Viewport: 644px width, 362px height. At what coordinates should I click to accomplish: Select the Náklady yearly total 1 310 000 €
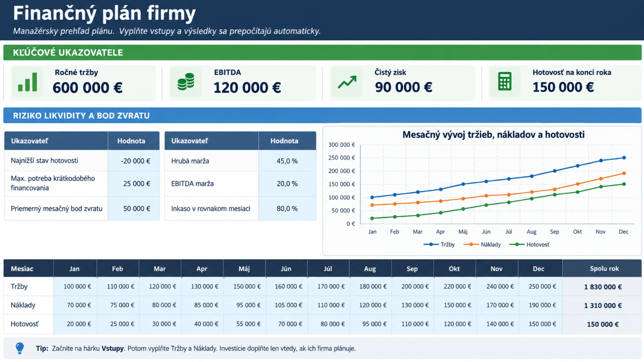point(603,306)
